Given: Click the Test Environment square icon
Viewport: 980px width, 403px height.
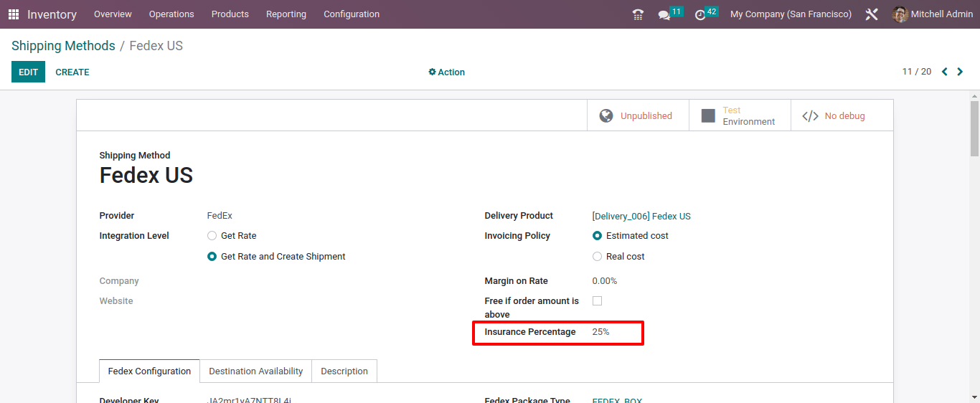Looking at the screenshot, I should [x=708, y=115].
